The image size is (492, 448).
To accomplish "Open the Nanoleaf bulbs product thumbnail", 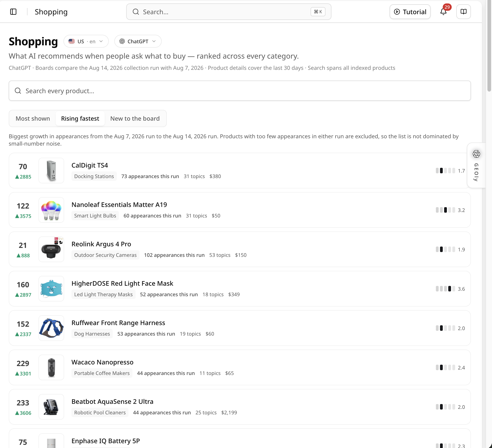I will point(51,210).
